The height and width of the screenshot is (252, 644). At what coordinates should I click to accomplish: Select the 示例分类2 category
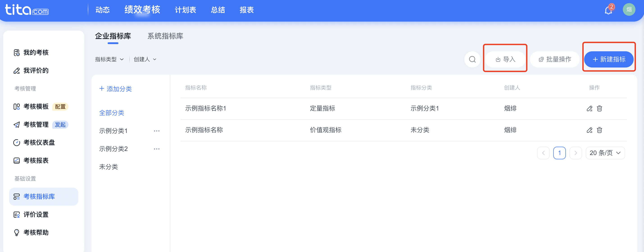pyautogui.click(x=113, y=149)
